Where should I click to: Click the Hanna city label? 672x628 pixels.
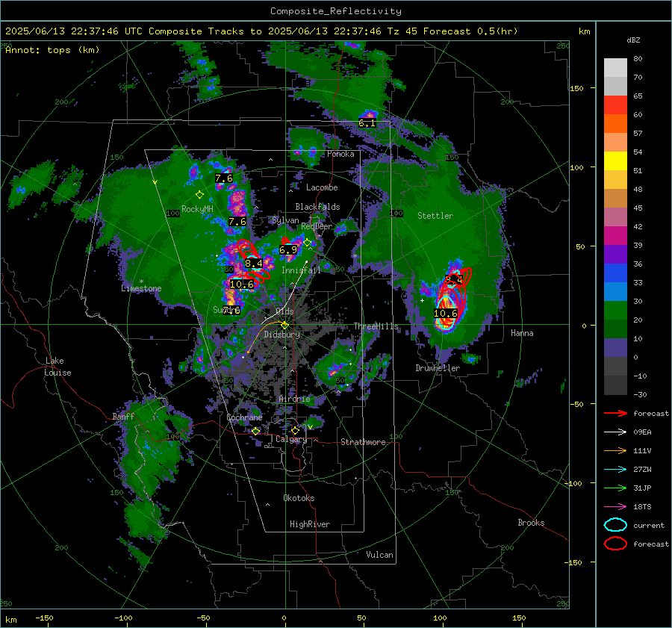tap(522, 333)
